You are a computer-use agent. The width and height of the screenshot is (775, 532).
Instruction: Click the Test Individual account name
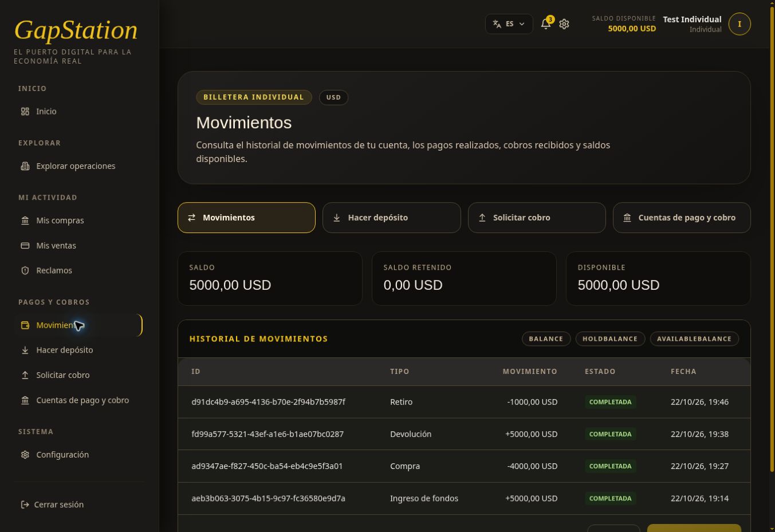coord(692,19)
